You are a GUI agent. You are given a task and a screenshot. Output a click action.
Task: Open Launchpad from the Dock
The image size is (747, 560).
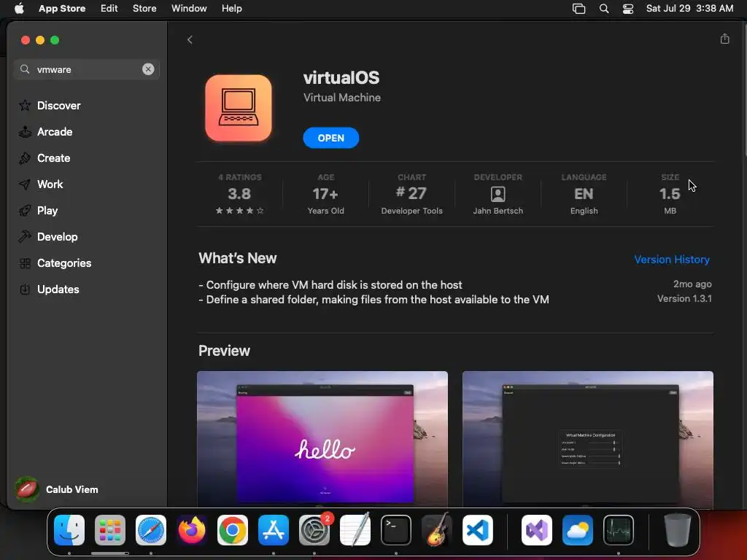coord(110,530)
